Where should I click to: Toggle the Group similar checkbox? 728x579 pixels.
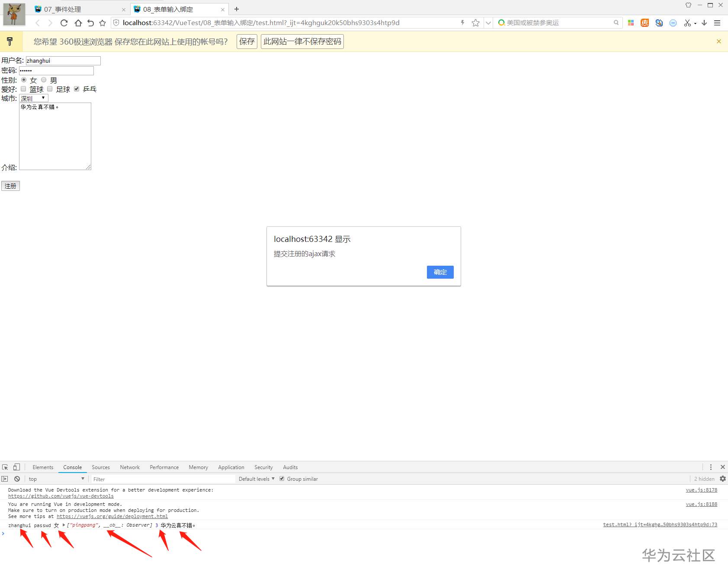(282, 479)
